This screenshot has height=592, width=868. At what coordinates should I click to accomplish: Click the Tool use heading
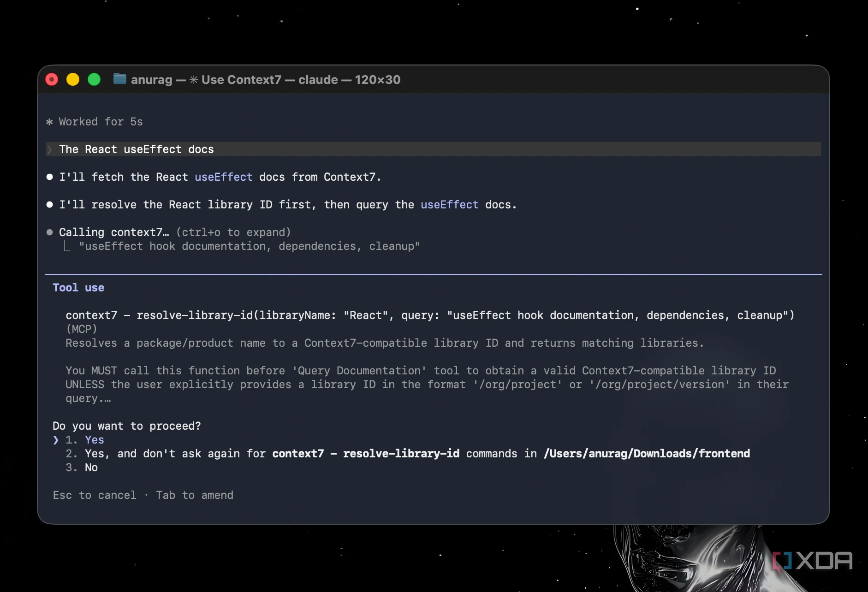click(78, 288)
